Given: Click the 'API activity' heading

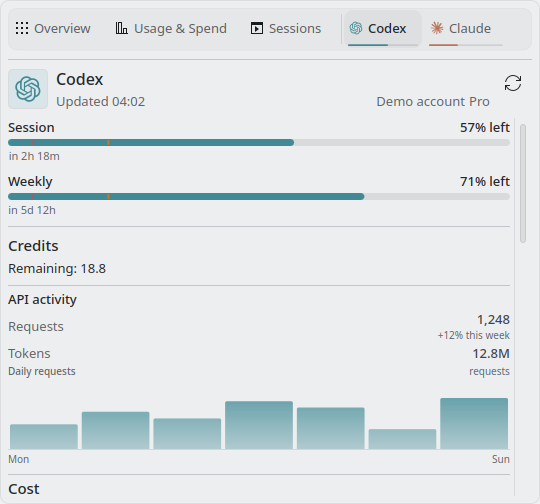Looking at the screenshot, I should point(42,300).
